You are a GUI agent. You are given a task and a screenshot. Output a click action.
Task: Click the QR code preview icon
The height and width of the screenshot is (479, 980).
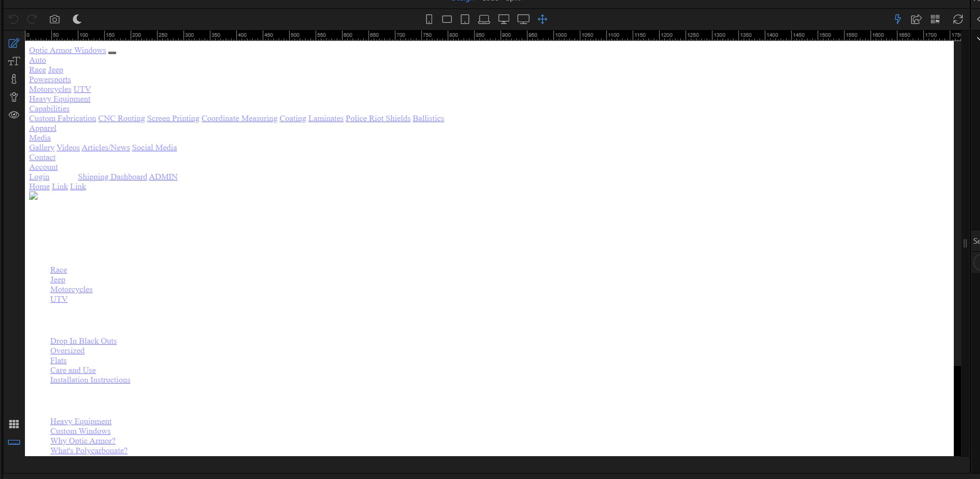coord(936,19)
